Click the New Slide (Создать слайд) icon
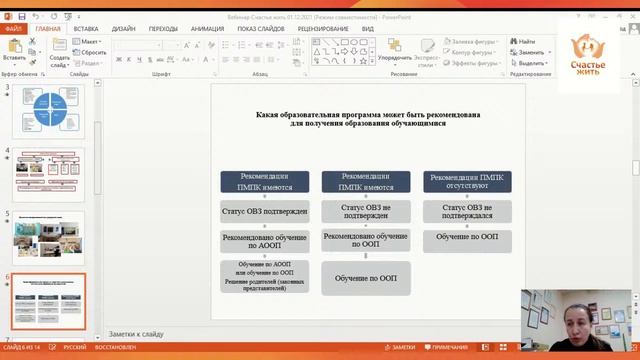Image resolution: width=640 pixels, height=360 pixels. (60, 45)
